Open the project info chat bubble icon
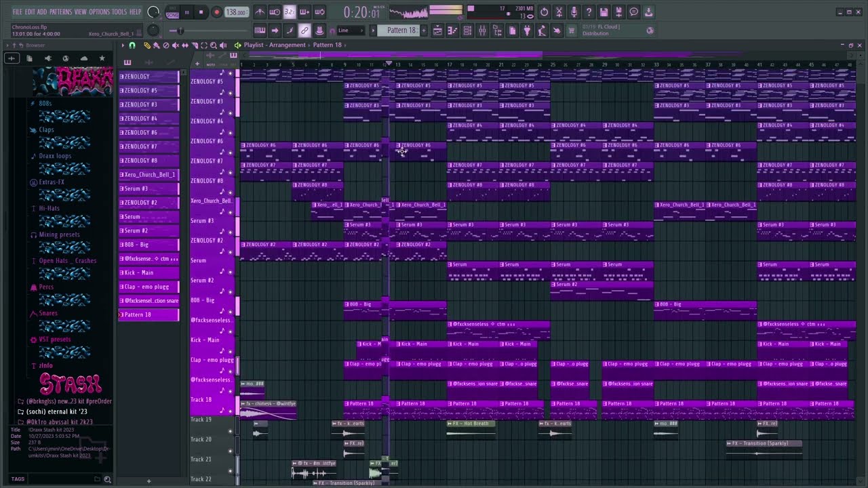Image resolution: width=868 pixels, height=488 pixels. [633, 12]
